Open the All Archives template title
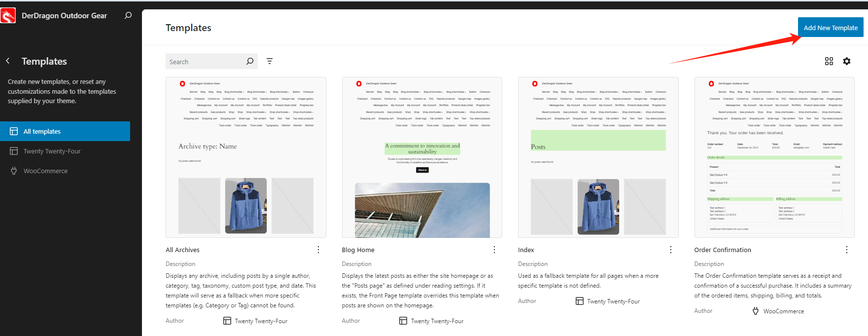868x336 pixels. 182,250
